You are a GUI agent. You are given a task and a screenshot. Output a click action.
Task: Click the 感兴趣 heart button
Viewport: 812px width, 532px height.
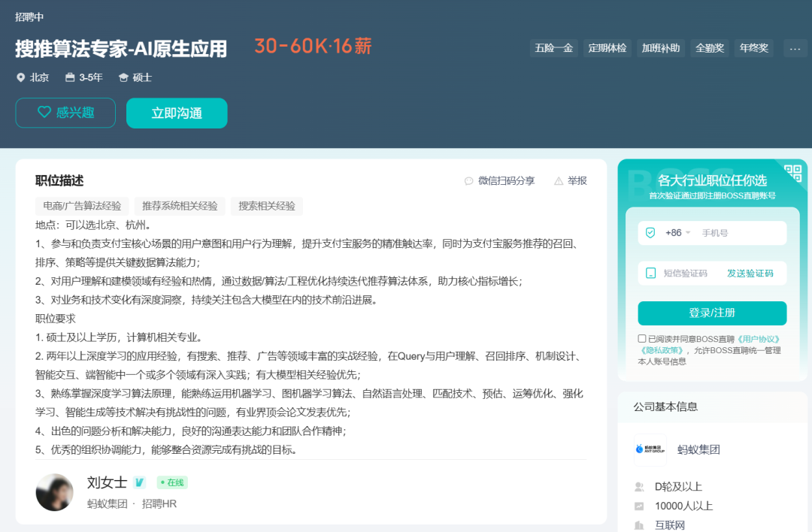(65, 112)
